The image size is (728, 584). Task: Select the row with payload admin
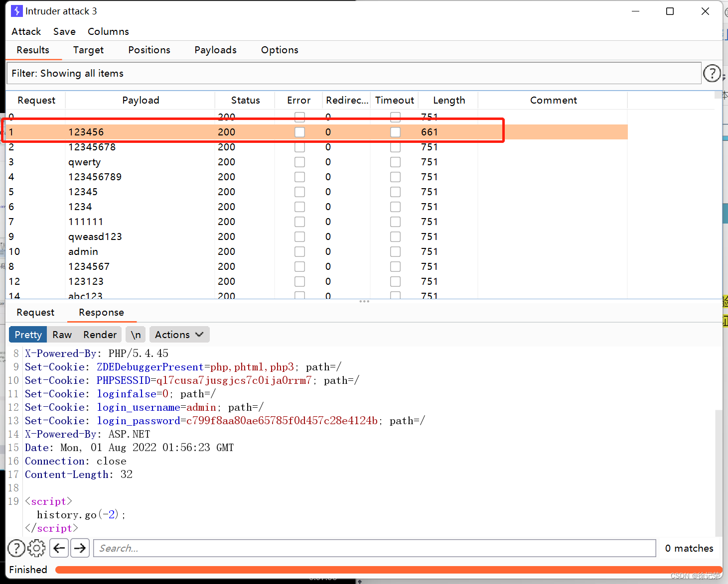317,251
